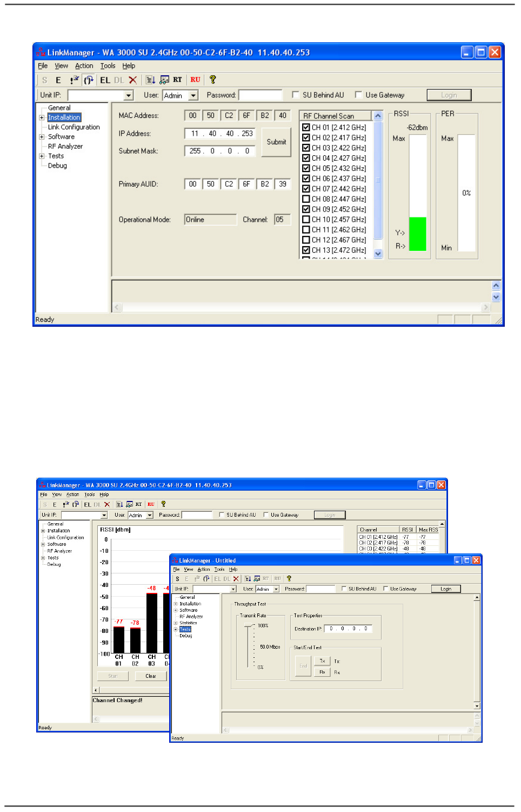The height and width of the screenshot is (812, 521).
Task: Open the User Admin dropdown in the Installation window
Action: pyautogui.click(x=193, y=95)
